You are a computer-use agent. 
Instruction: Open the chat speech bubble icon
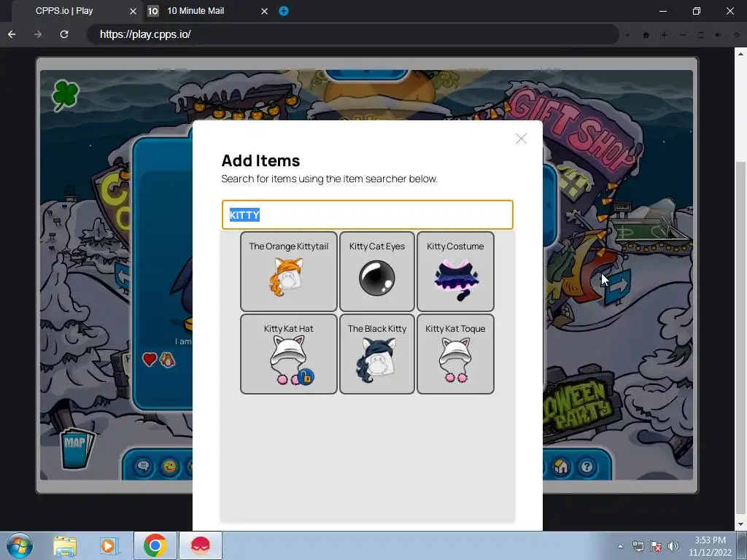[143, 466]
